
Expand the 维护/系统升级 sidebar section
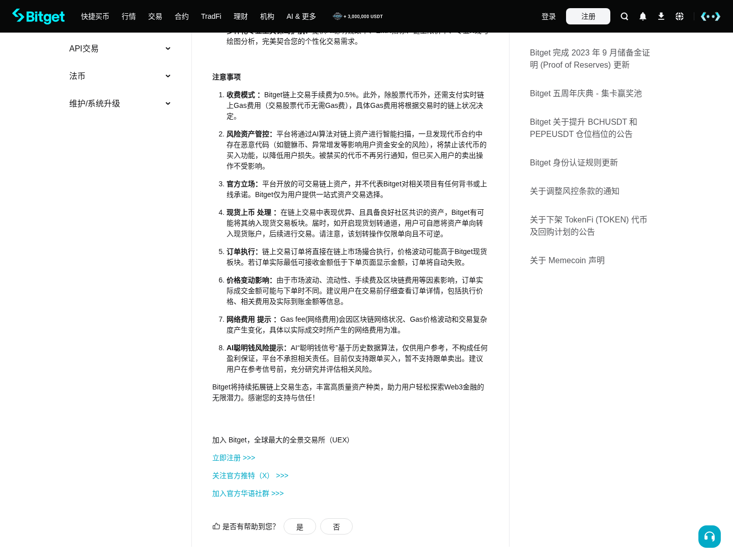click(120, 103)
